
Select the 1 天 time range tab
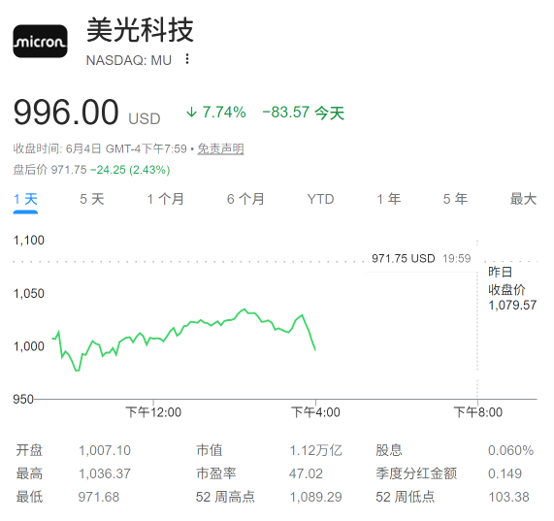[25, 199]
